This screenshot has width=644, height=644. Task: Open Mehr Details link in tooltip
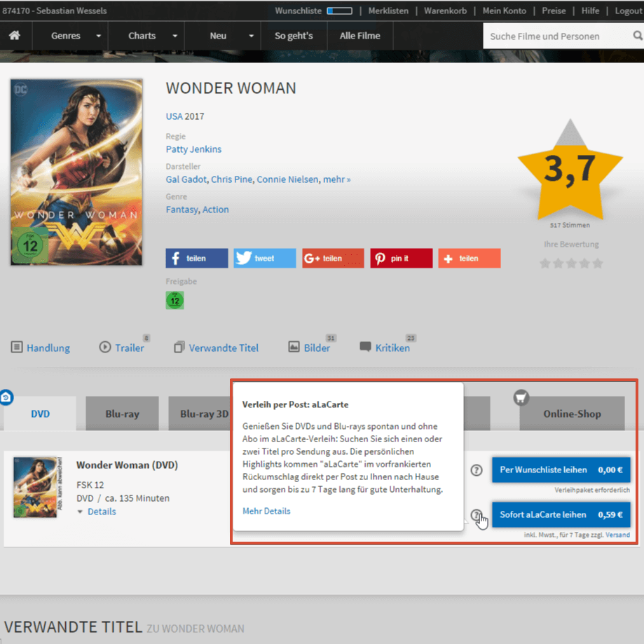pyautogui.click(x=266, y=512)
